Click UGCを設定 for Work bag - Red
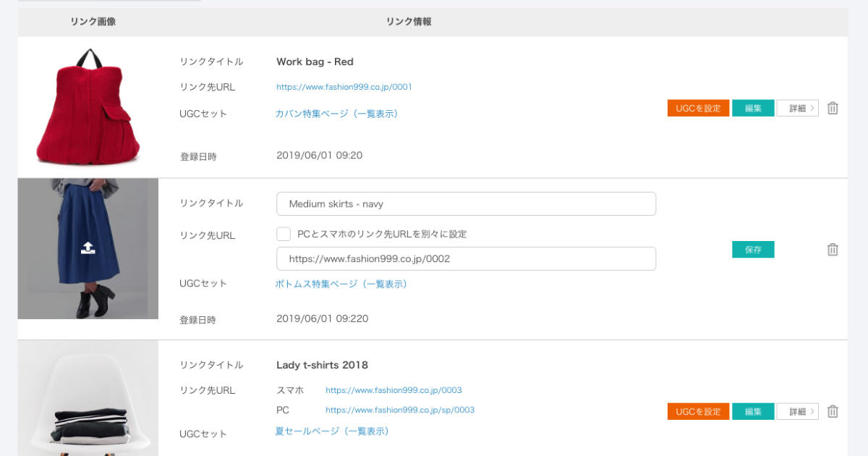The image size is (868, 456). (697, 107)
